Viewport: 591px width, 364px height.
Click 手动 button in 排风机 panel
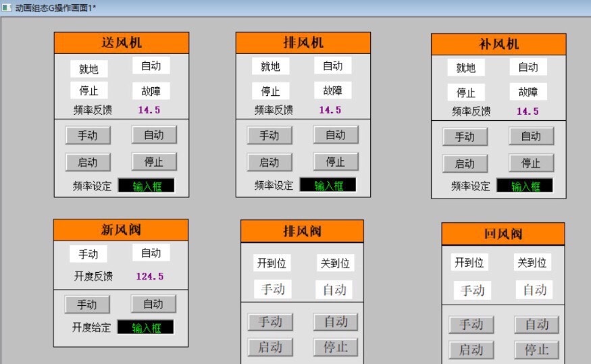tap(269, 135)
